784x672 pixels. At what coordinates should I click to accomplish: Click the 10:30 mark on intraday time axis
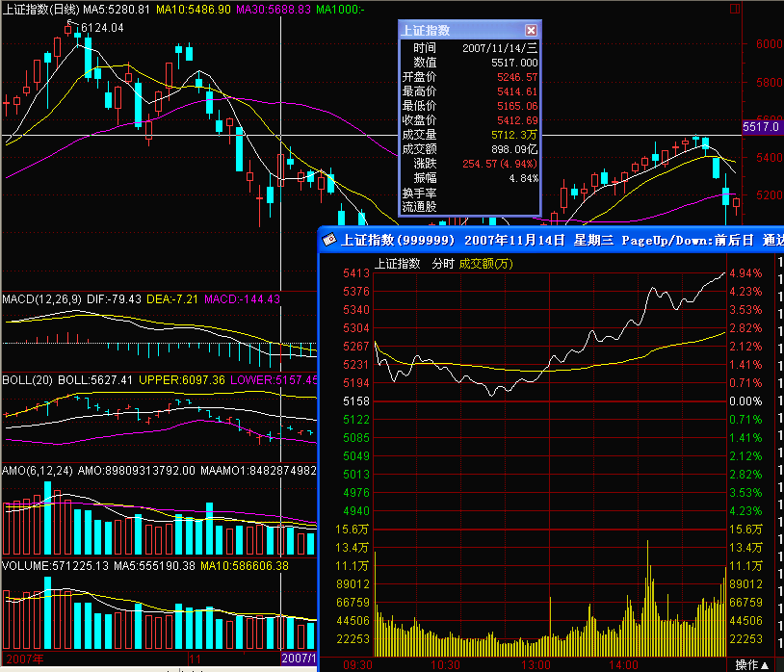coord(444,664)
